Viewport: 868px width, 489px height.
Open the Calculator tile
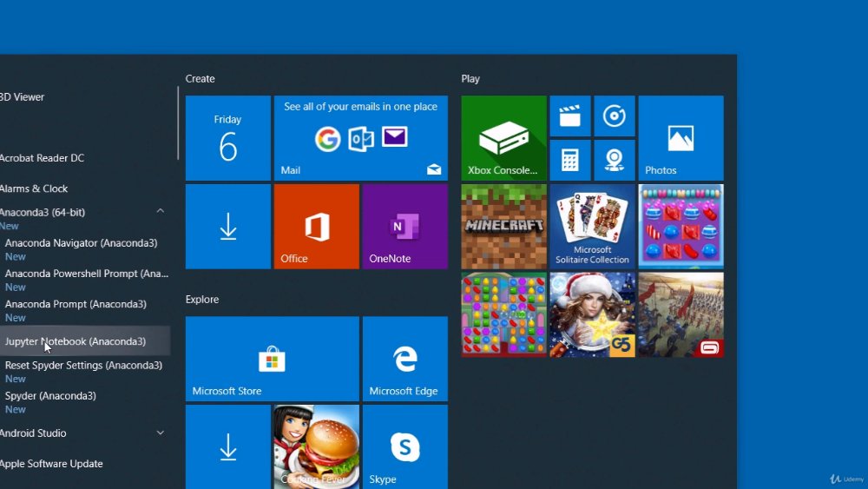(x=570, y=160)
